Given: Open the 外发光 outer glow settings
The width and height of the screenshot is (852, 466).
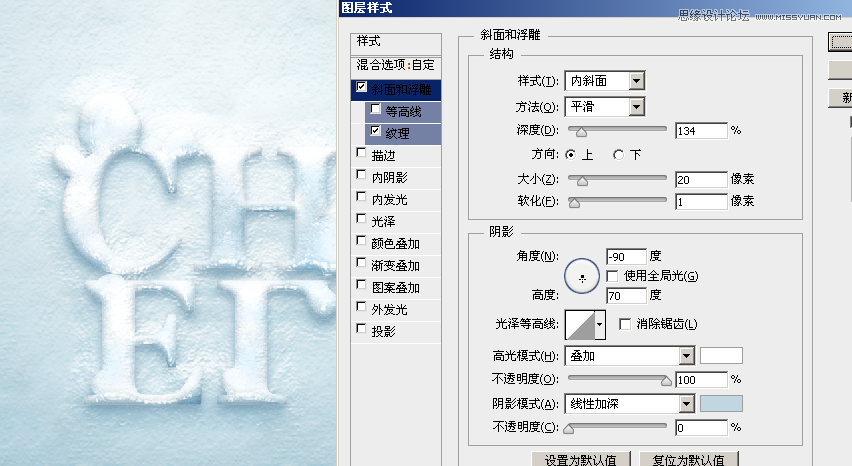Looking at the screenshot, I should click(388, 310).
